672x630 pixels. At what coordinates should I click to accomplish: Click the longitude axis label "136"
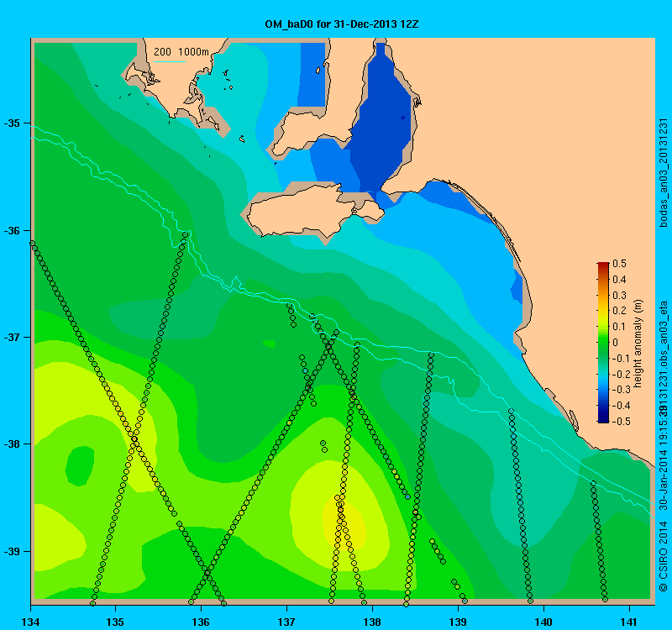(x=201, y=622)
